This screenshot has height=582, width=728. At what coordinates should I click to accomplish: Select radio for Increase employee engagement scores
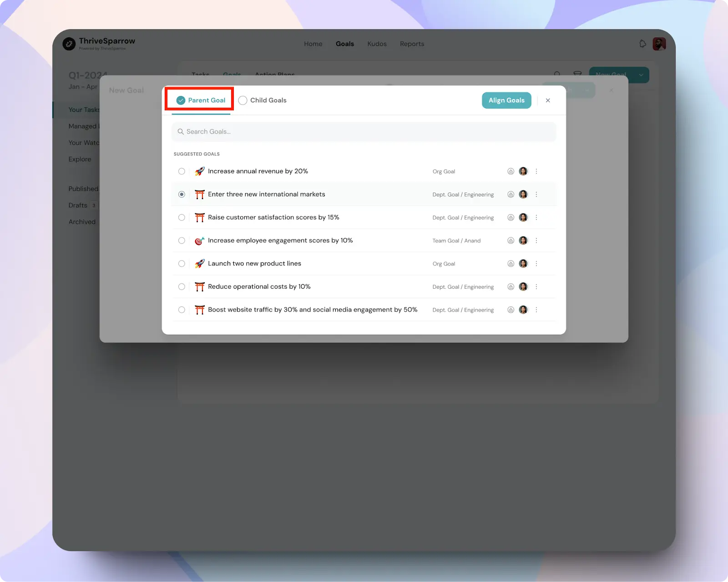[x=182, y=241]
